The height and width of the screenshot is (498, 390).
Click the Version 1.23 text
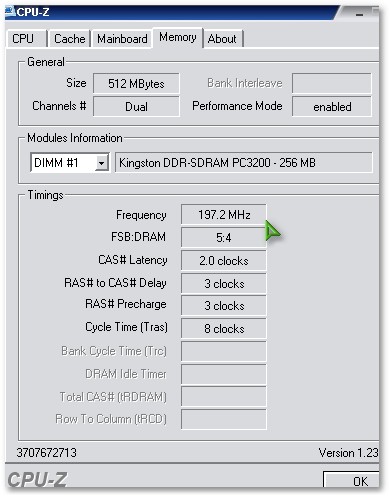(x=348, y=453)
